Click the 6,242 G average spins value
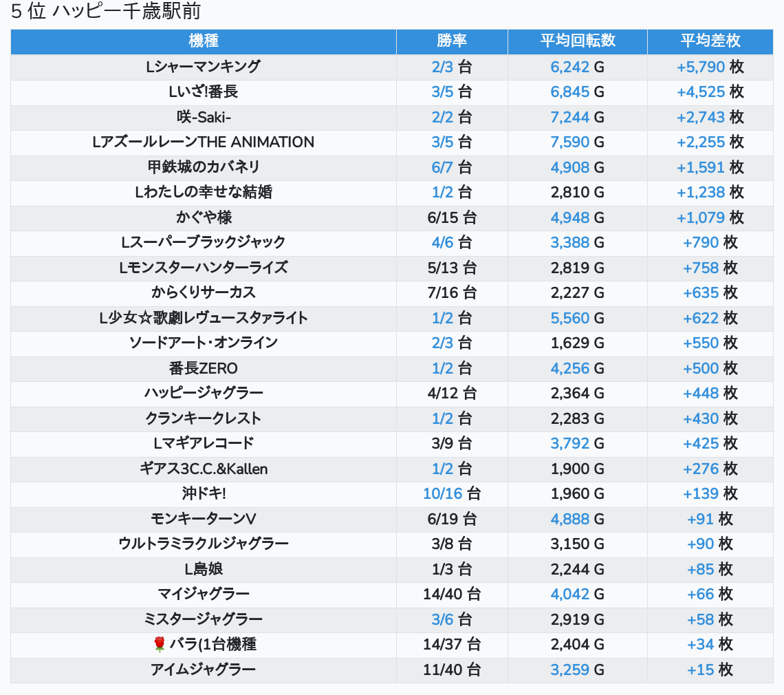Image resolution: width=784 pixels, height=695 pixels. click(x=578, y=67)
